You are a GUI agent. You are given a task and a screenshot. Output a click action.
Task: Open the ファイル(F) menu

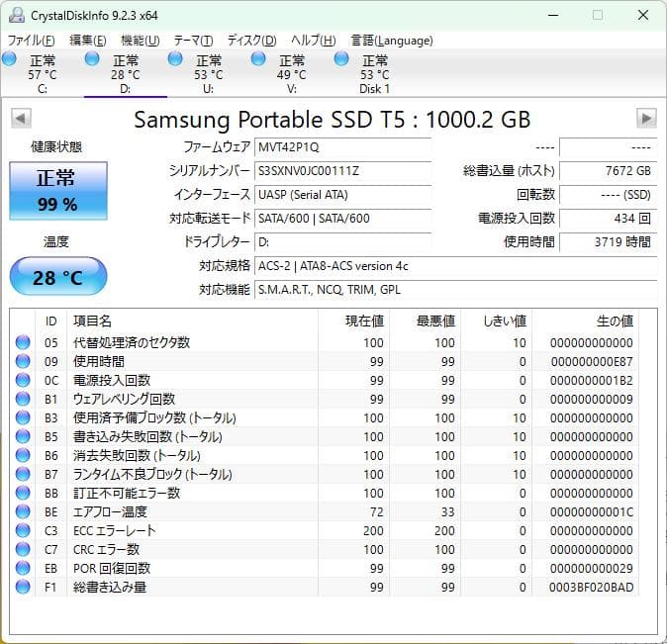pos(31,41)
